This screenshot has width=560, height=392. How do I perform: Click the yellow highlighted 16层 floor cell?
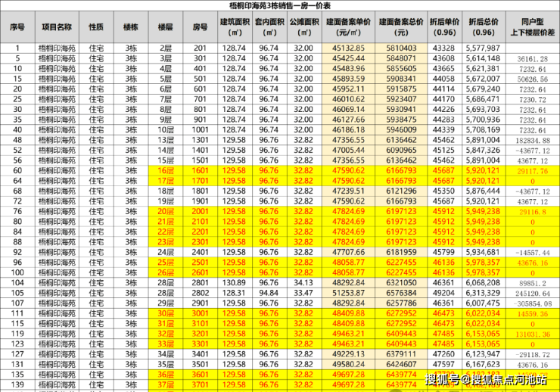pyautogui.click(x=166, y=171)
